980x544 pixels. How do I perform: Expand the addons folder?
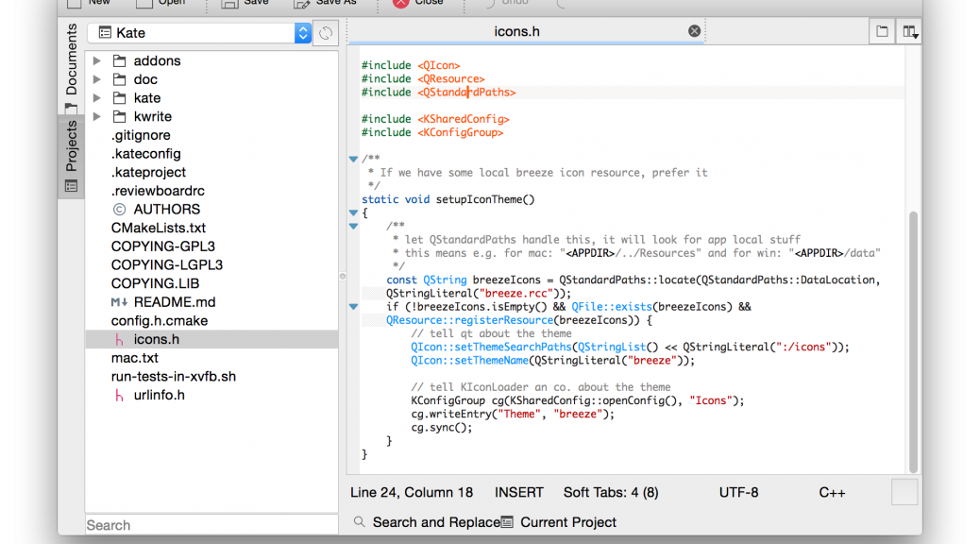point(97,60)
